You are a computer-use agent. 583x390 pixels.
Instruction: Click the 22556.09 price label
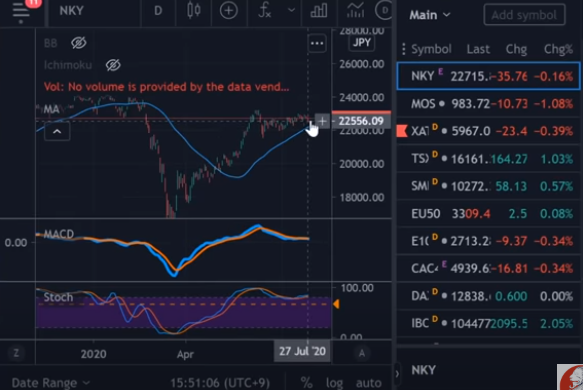coord(361,121)
